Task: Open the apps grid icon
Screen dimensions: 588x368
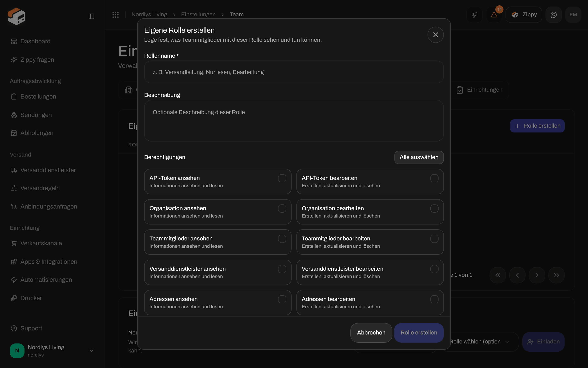Action: (116, 15)
